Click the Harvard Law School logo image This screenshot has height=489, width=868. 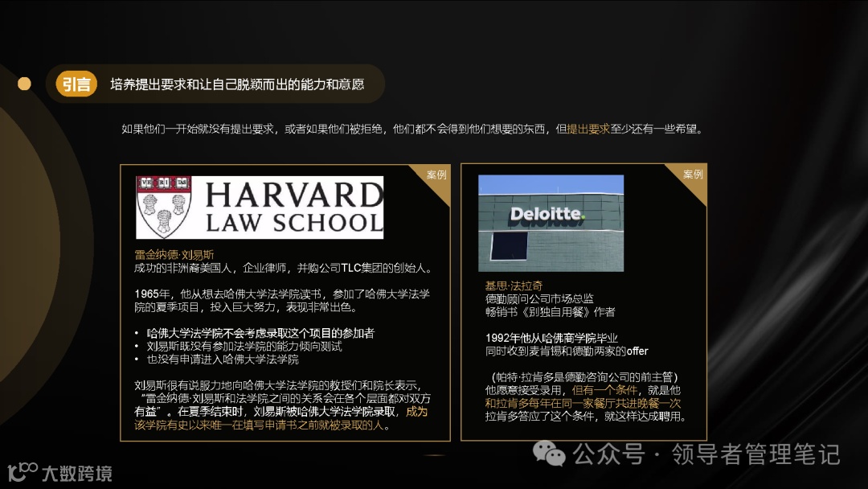(260, 208)
